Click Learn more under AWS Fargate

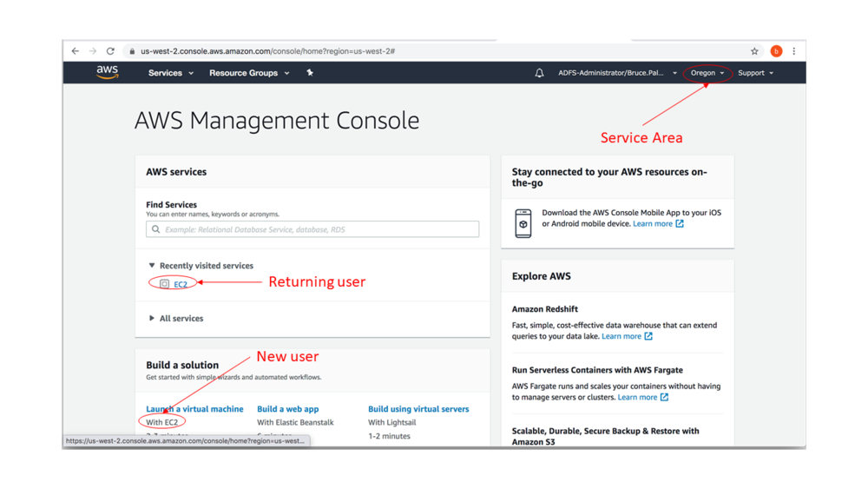[x=637, y=397]
